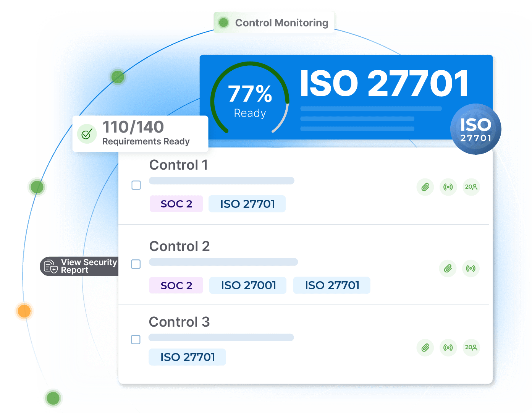Click the assigned users icon for Control 3
Viewport: 532px width, 413px height.
pyautogui.click(x=471, y=348)
